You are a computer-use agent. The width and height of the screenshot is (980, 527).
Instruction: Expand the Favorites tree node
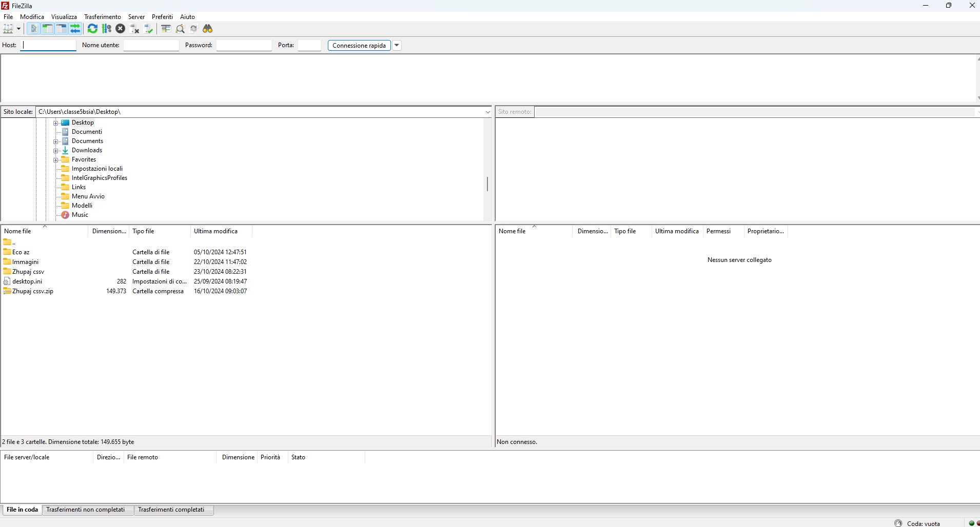pyautogui.click(x=56, y=160)
